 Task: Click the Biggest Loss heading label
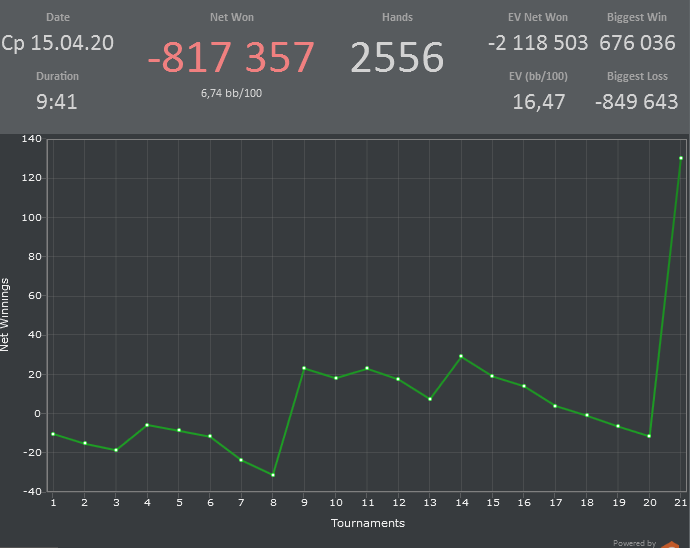point(637,76)
